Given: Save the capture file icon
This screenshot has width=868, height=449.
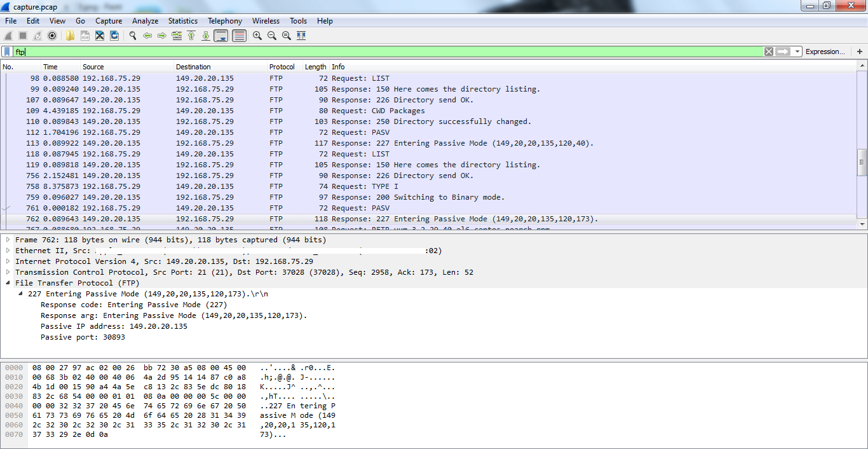Looking at the screenshot, I should pos(85,36).
